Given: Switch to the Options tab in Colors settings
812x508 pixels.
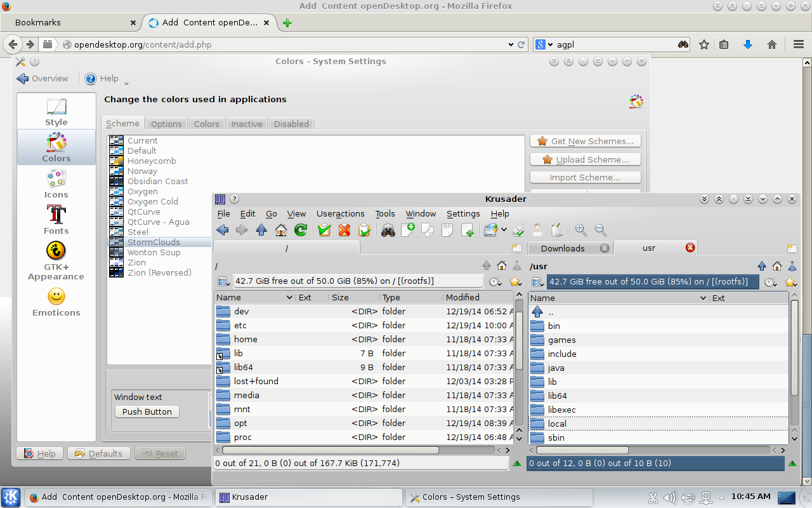Looking at the screenshot, I should [166, 124].
